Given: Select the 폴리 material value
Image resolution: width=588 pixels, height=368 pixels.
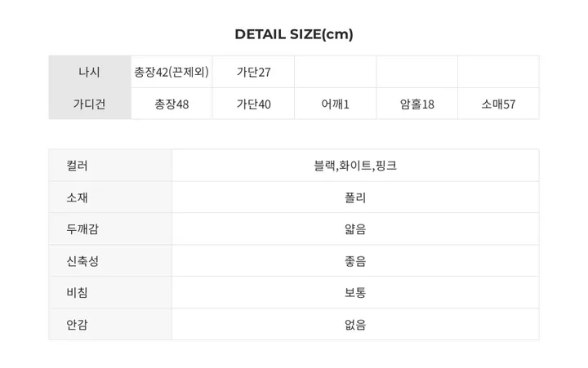Looking at the screenshot, I should click(355, 197).
